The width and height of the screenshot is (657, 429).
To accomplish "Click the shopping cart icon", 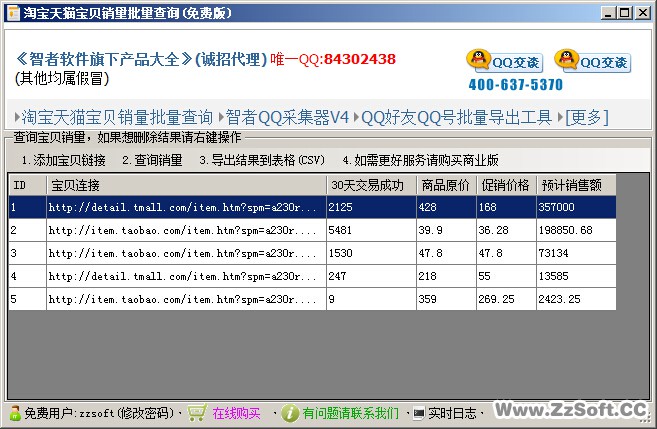I will click(x=197, y=413).
